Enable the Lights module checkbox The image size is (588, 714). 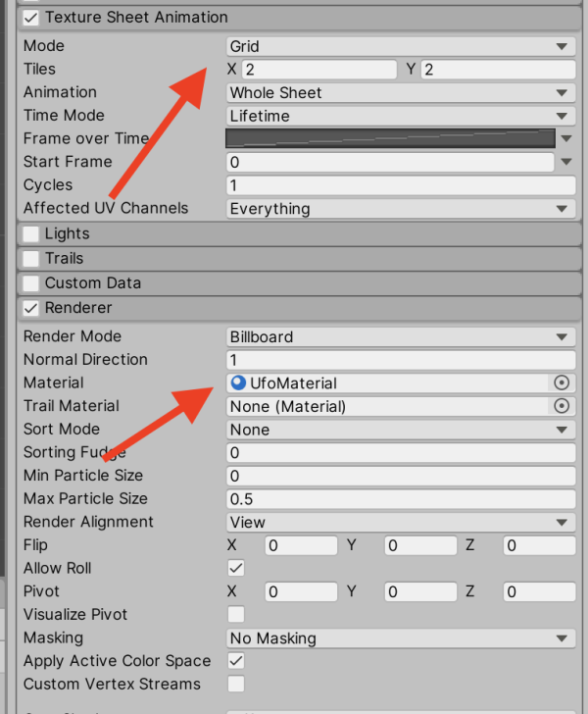(31, 234)
